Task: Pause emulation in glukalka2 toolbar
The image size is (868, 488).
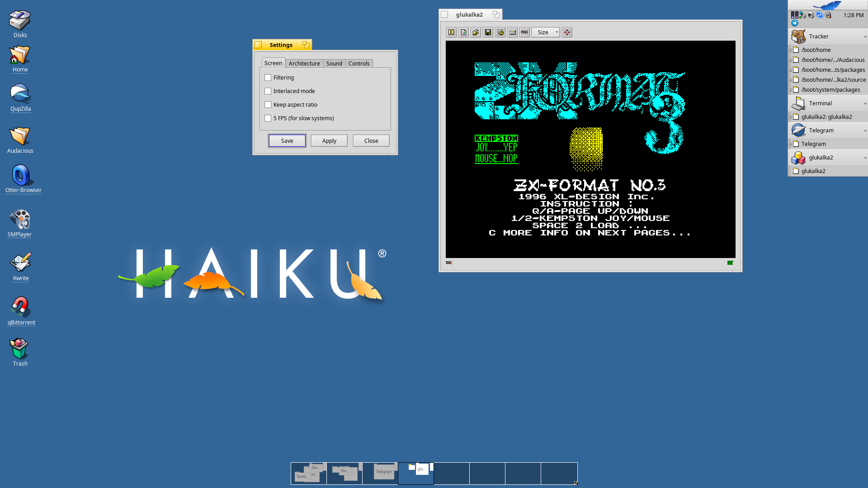Action: pyautogui.click(x=451, y=32)
